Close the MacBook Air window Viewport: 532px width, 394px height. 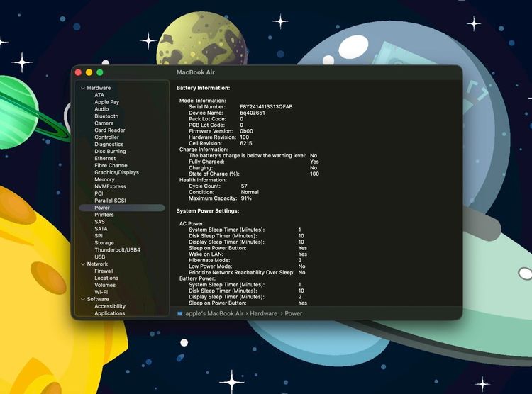(78, 72)
